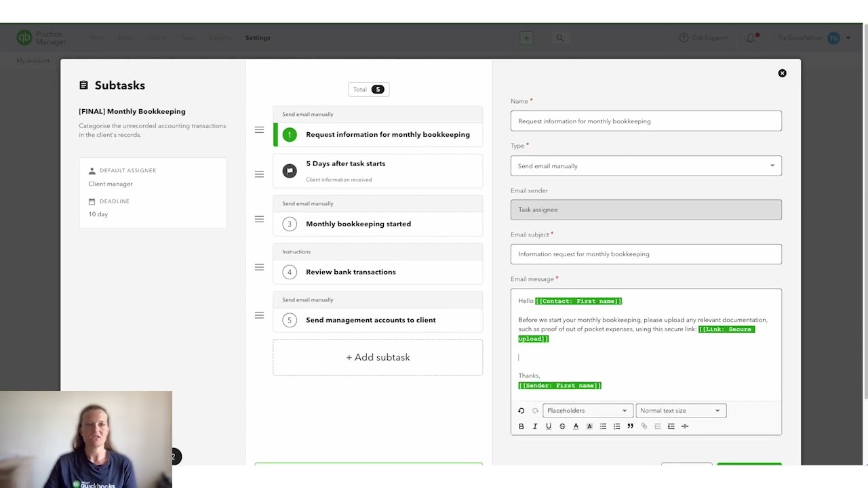This screenshot has width=868, height=488.
Task: Close the Subtasks dialog
Action: point(782,73)
